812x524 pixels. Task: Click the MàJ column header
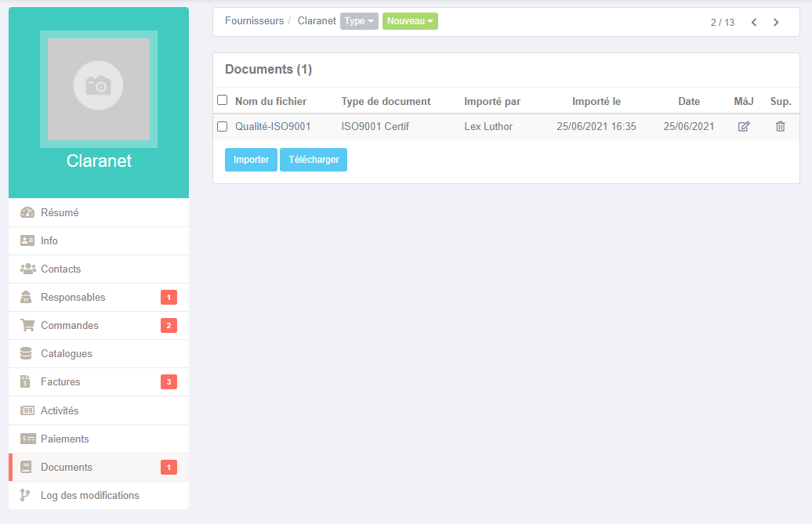click(x=744, y=101)
